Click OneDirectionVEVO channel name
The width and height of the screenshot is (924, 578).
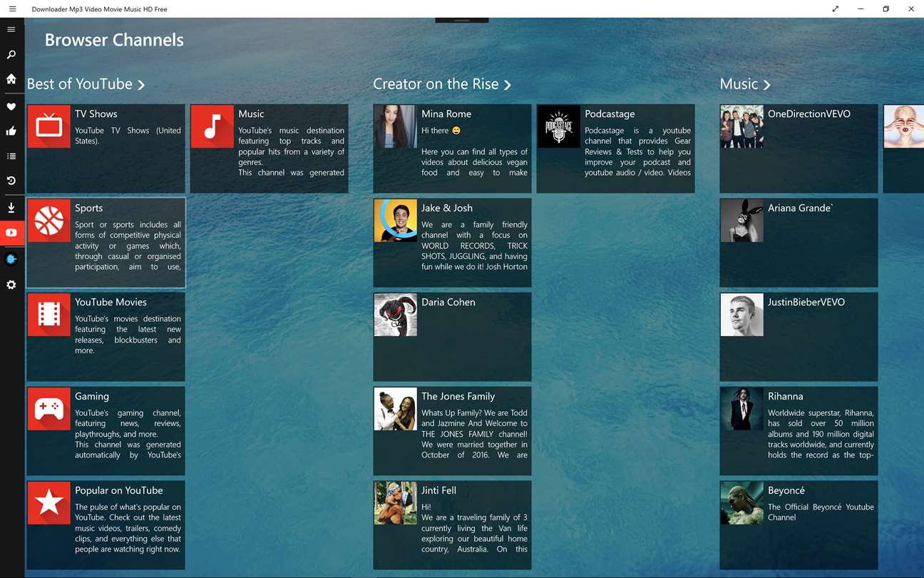pyautogui.click(x=809, y=114)
